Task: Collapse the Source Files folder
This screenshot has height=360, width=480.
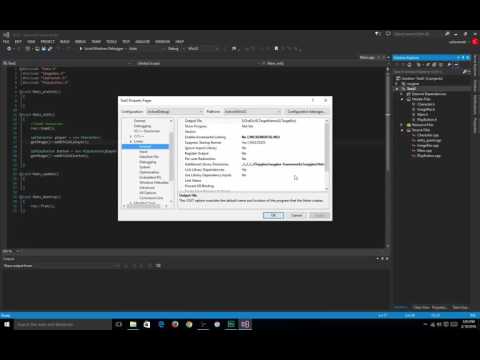Action: 402,130
